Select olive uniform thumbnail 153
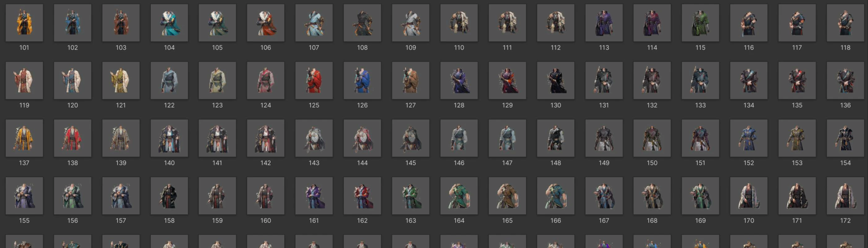 [x=797, y=138]
